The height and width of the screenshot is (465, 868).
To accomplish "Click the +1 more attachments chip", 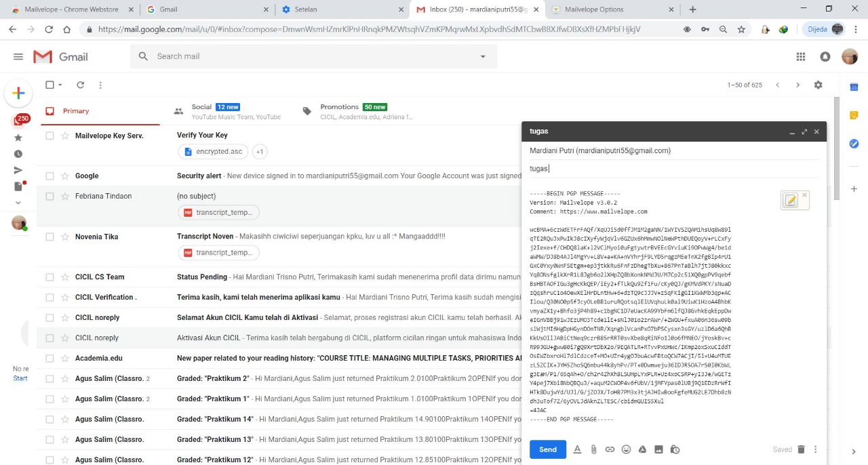I will [259, 152].
